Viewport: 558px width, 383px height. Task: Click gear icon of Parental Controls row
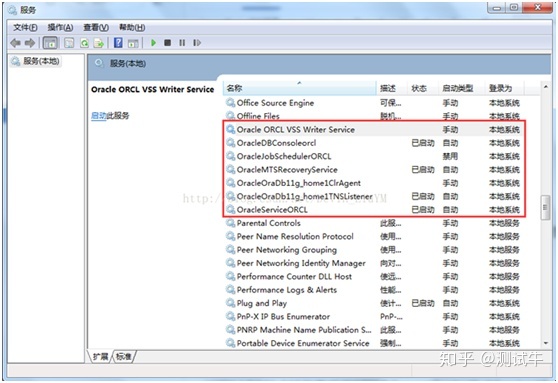click(x=231, y=223)
